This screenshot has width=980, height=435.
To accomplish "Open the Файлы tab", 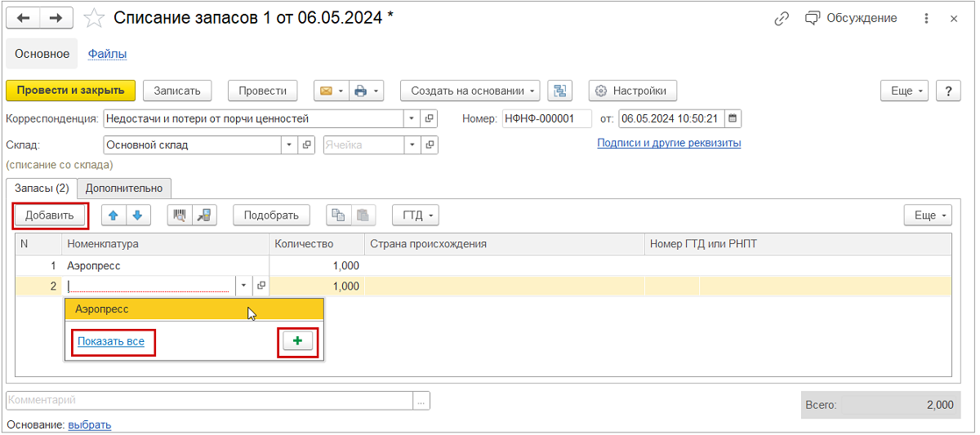I will [107, 54].
